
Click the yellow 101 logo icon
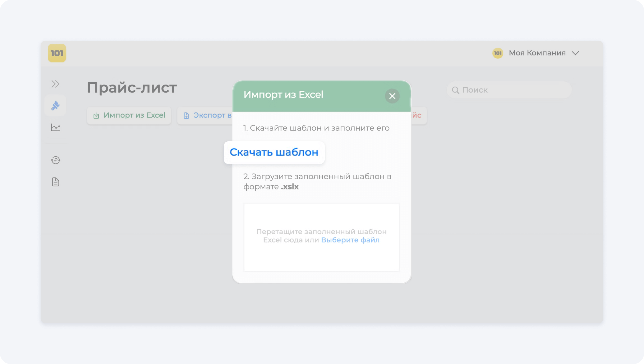[57, 53]
